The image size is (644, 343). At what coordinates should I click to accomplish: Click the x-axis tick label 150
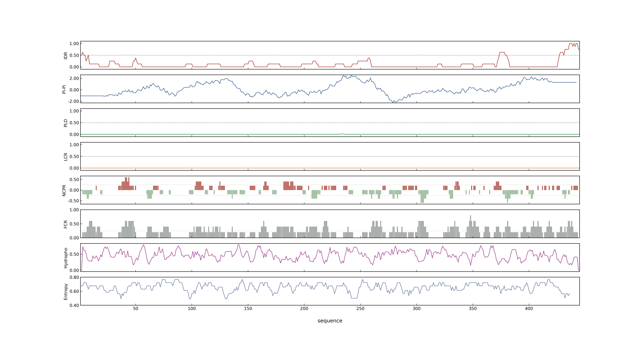point(248,309)
